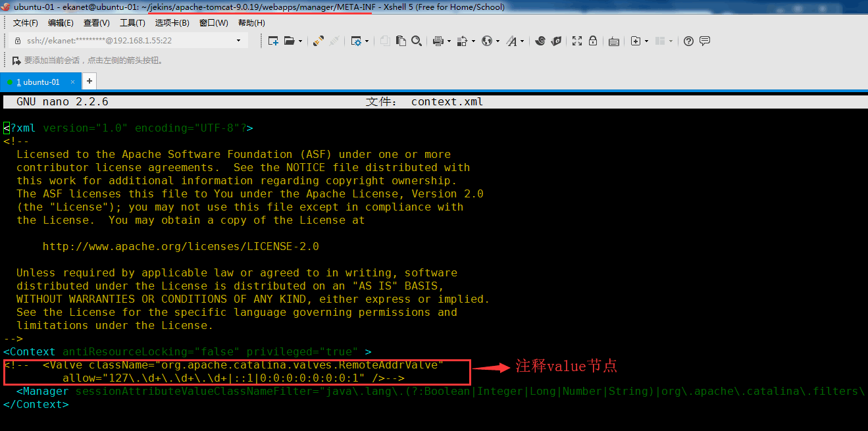Paste clipboard contents into the terminal

(x=401, y=41)
